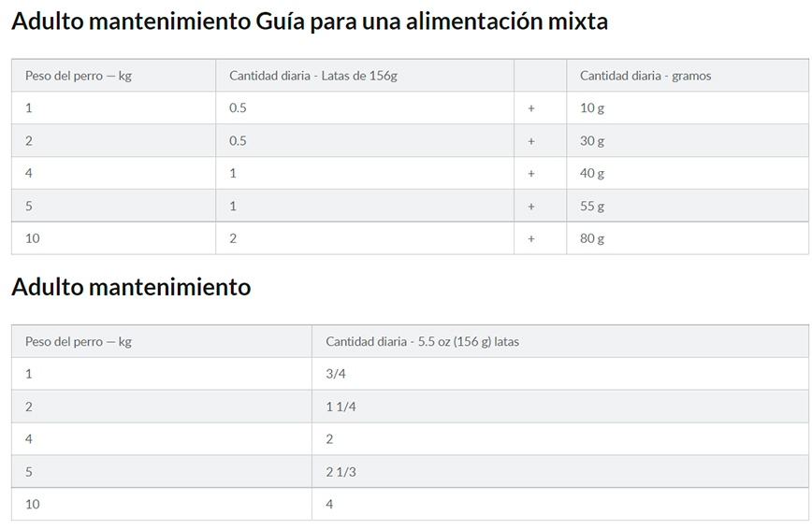Select the '4' cans cell in last row
Viewport: 812px width, 529px height.
tap(560, 504)
